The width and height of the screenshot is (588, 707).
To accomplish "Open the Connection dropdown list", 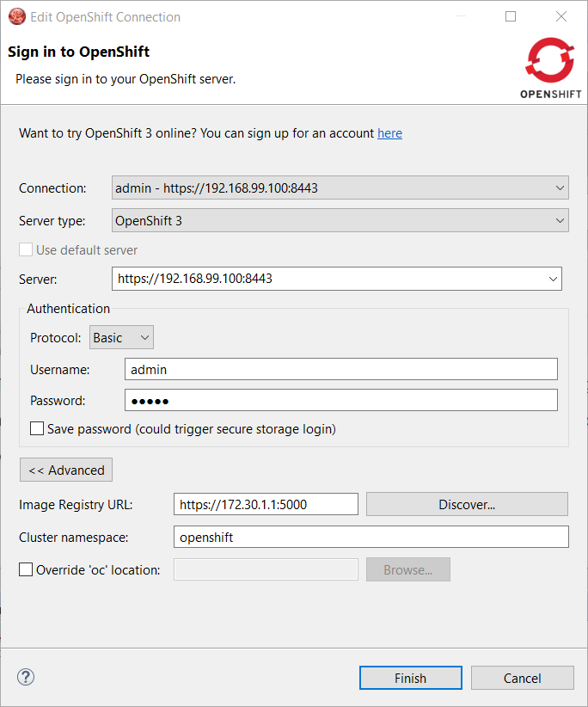I will pos(560,188).
